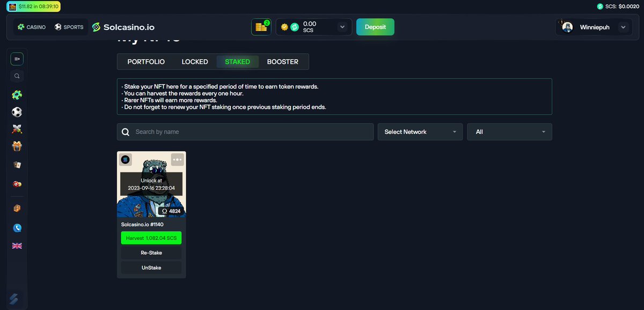Focus the Search by name field
Viewport: 644px width, 310px height.
pos(245,132)
